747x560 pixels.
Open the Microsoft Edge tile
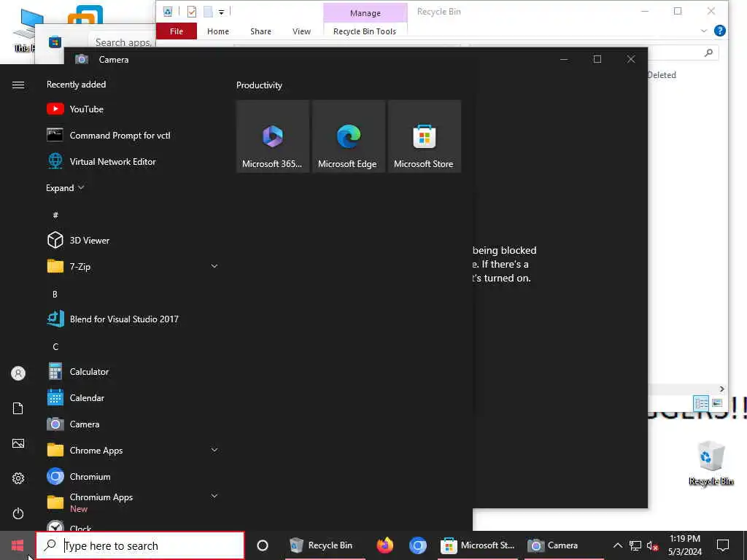click(348, 136)
